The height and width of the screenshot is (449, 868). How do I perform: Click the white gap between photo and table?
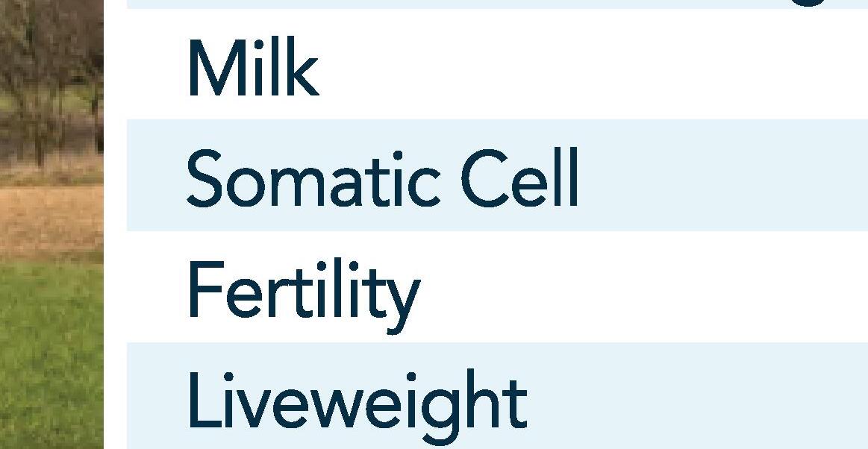115,224
